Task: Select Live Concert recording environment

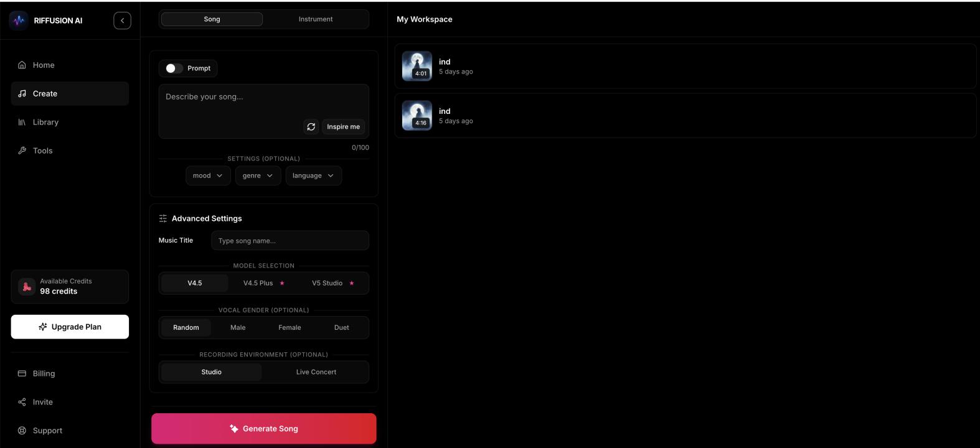Action: click(x=316, y=372)
